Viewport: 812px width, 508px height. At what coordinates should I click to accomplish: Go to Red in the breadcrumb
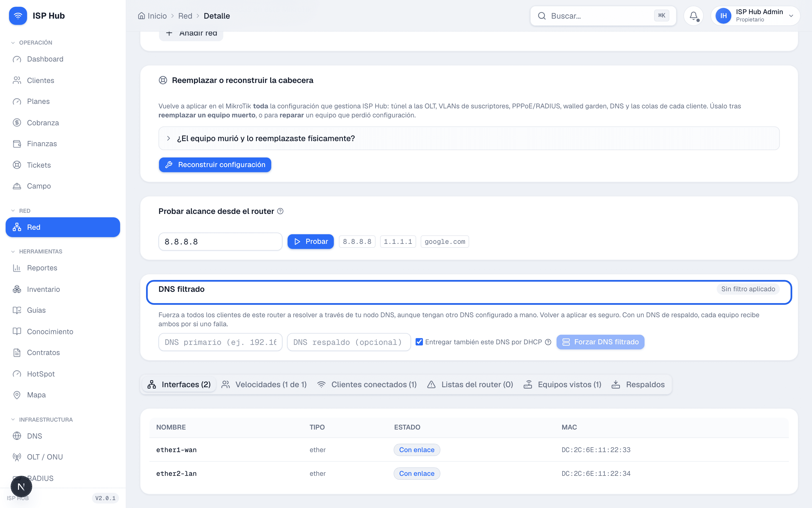point(185,16)
